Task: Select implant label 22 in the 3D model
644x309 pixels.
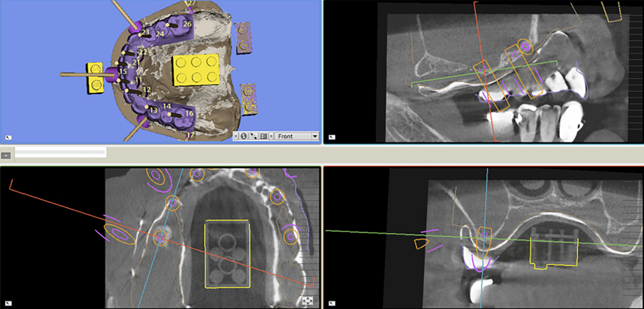Action: pos(143,52)
